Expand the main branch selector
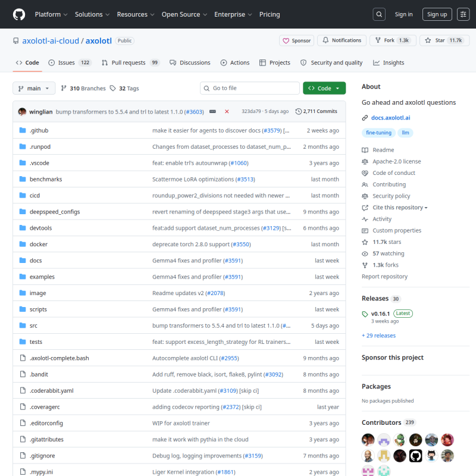Viewport: 476px width, 476px height. tap(34, 88)
